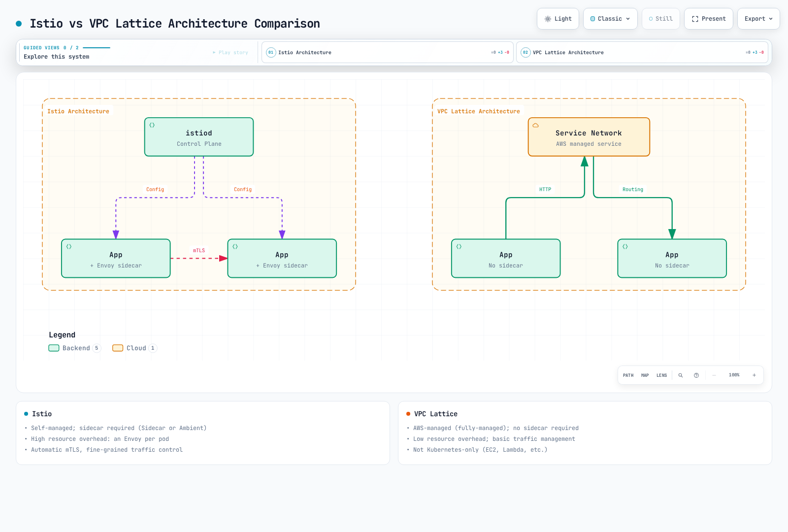Click code icon on right No sidecar App
The height and width of the screenshot is (532, 788).
click(625, 247)
